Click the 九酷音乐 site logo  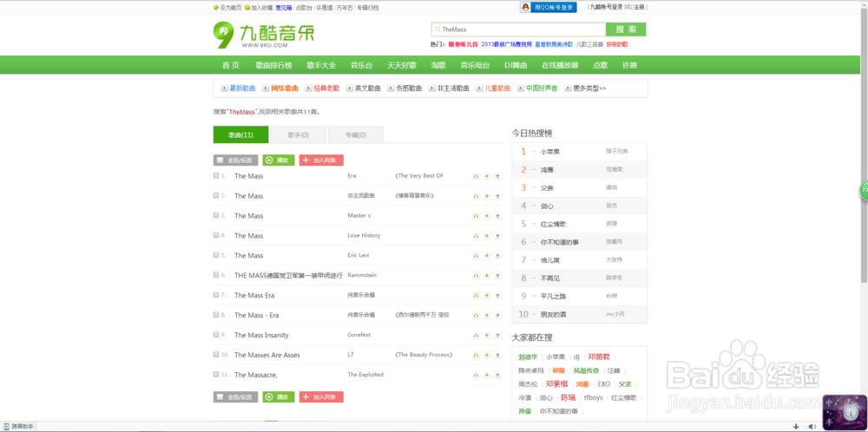(x=264, y=35)
